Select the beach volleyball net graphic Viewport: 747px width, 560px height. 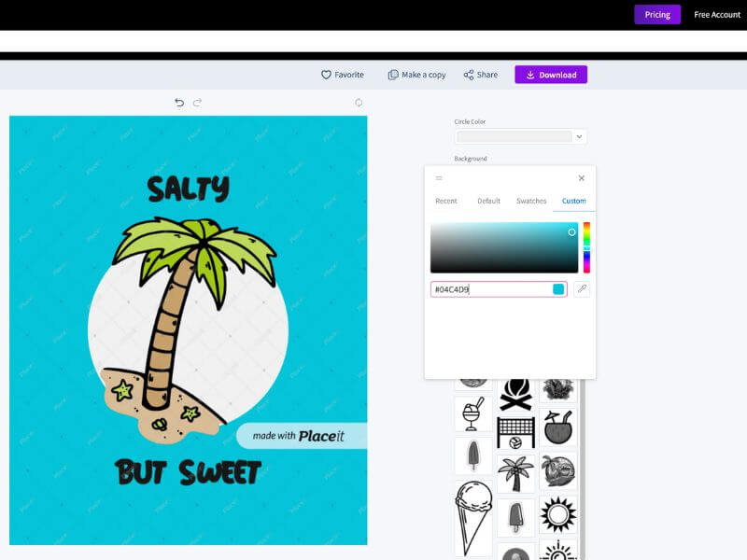[515, 432]
